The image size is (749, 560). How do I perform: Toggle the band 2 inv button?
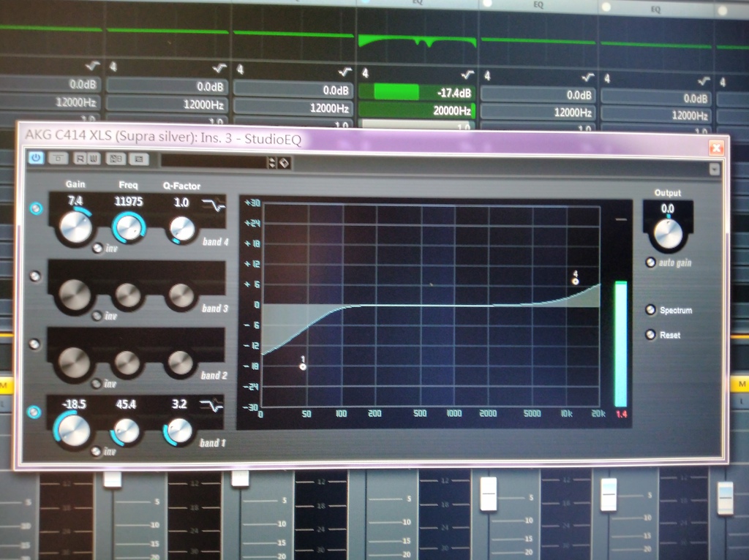tap(96, 384)
